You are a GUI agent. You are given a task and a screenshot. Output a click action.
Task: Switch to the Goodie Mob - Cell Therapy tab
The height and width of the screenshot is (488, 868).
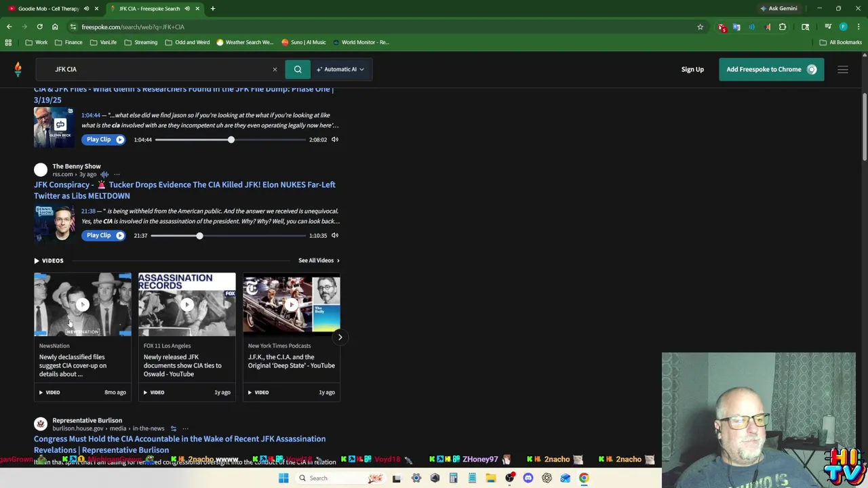[x=48, y=9]
